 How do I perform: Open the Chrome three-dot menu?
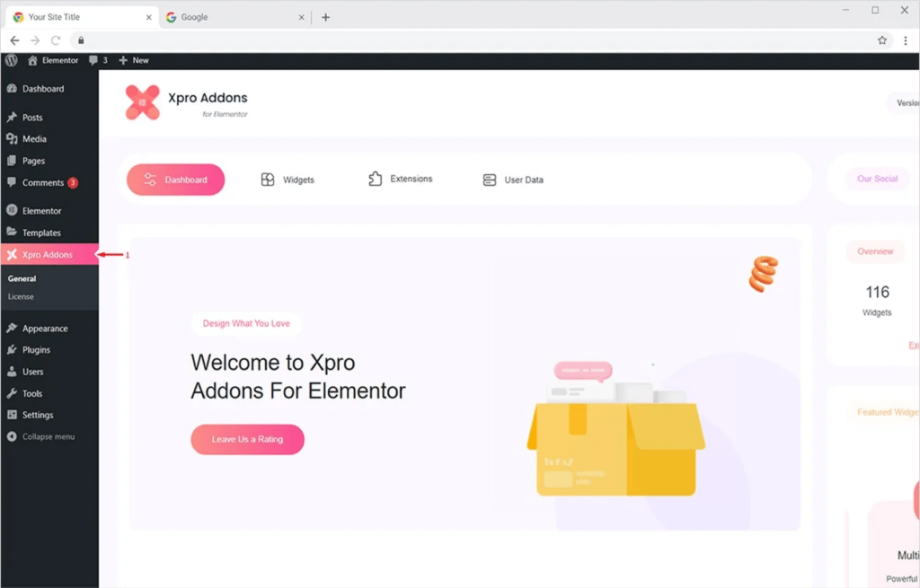906,40
